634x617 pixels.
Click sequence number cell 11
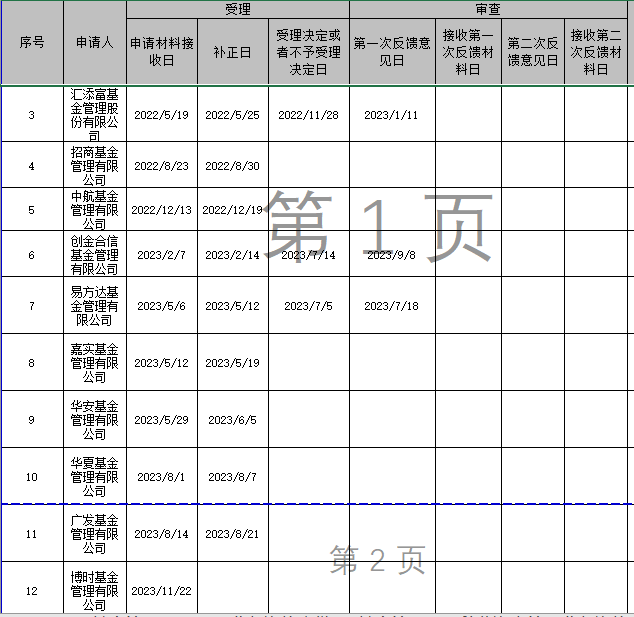(32, 534)
